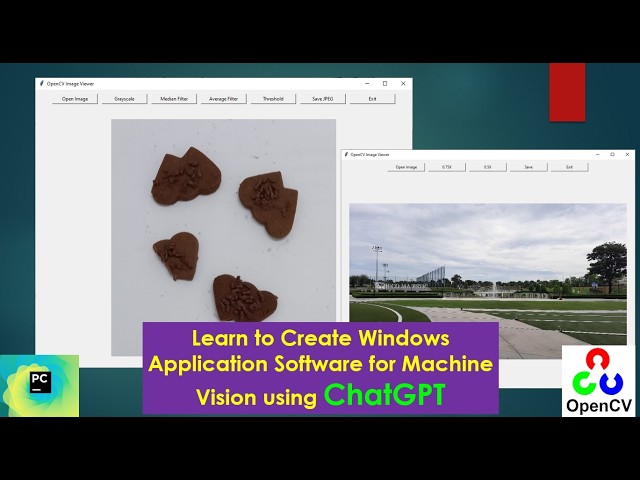Screen dimensions: 640x480
Task: Click Open Image in the landscape photo window
Action: click(x=406, y=167)
